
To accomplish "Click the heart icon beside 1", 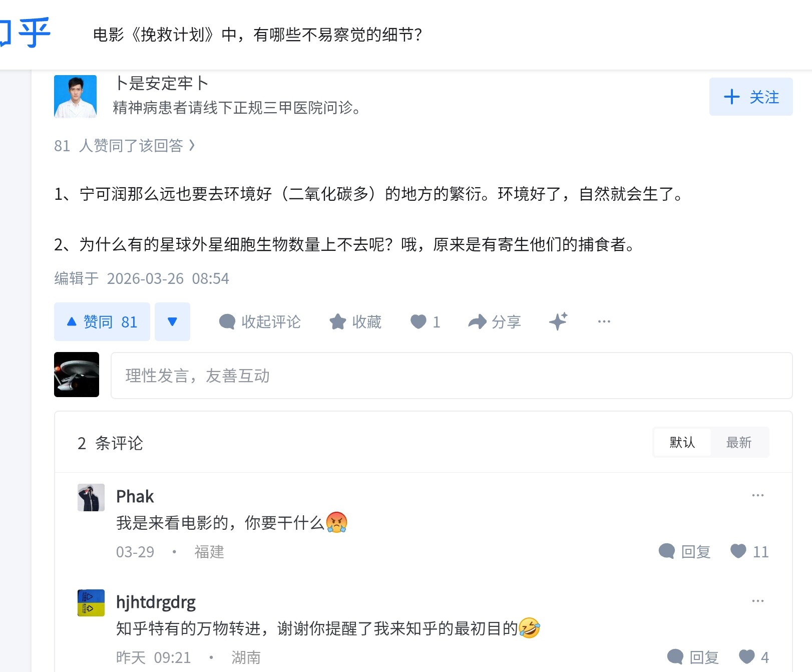I will tap(419, 321).
